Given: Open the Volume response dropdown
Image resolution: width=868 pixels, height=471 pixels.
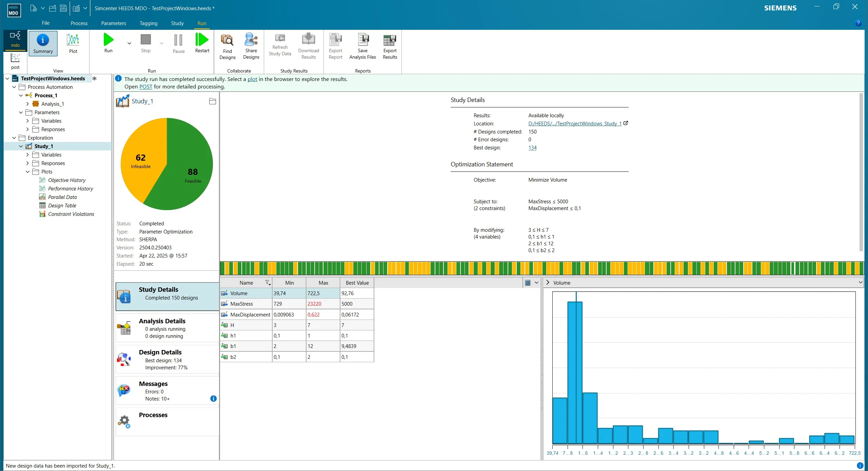Looking at the screenshot, I should (x=861, y=283).
